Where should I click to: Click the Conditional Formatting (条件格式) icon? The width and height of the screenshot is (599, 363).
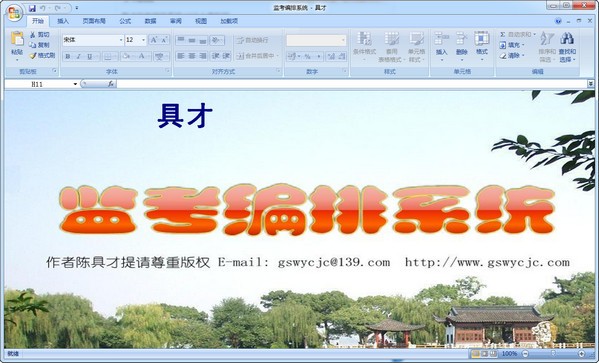(x=364, y=39)
